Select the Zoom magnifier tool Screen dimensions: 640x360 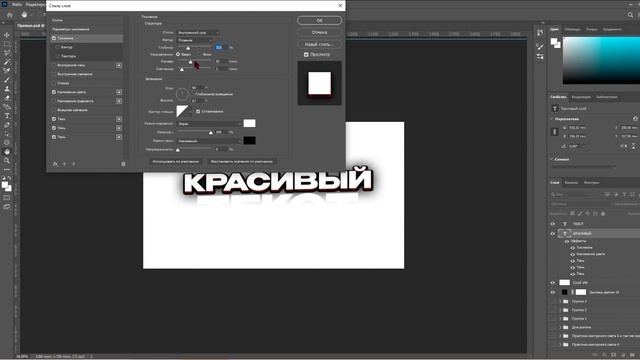7,160
